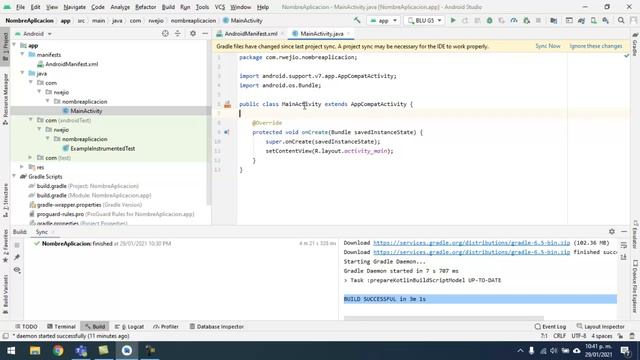Viewport: 640px width, 360px height.
Task: Click the override gutter marker beside onCreate
Action: (227, 132)
